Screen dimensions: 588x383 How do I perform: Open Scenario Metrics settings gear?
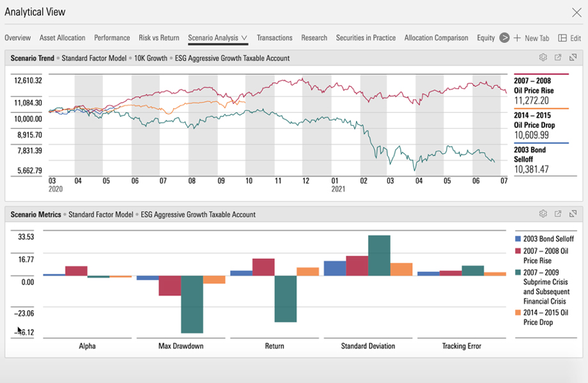coord(543,214)
